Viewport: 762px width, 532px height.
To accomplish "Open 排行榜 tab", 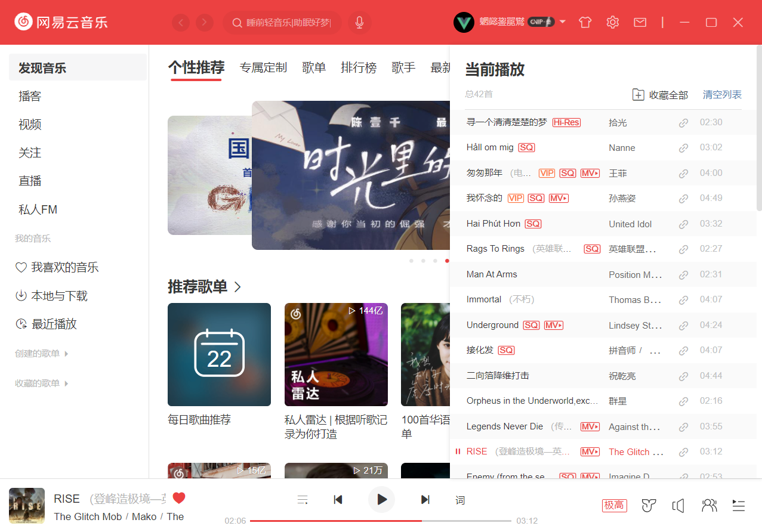I will coord(359,67).
